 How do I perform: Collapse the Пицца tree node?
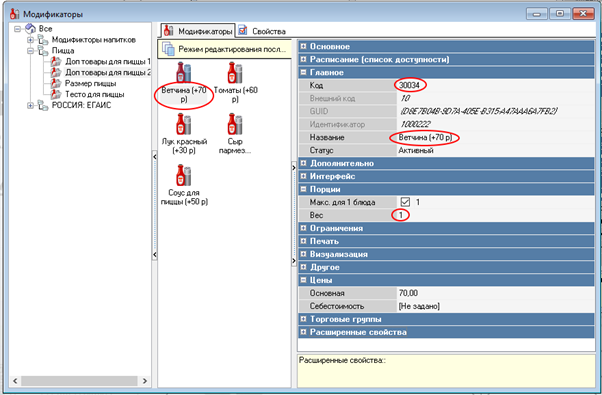[30, 51]
